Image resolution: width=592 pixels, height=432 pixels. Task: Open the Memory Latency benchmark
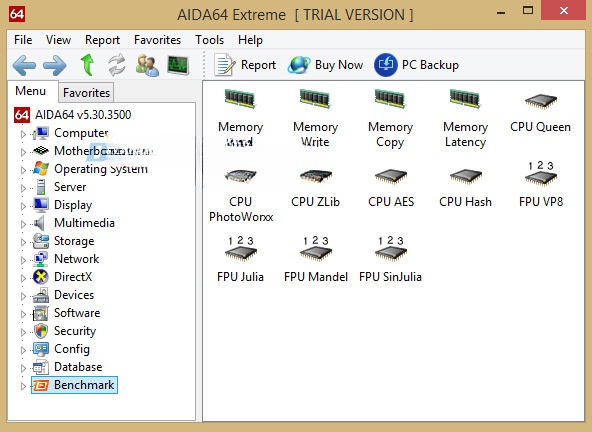(465, 119)
